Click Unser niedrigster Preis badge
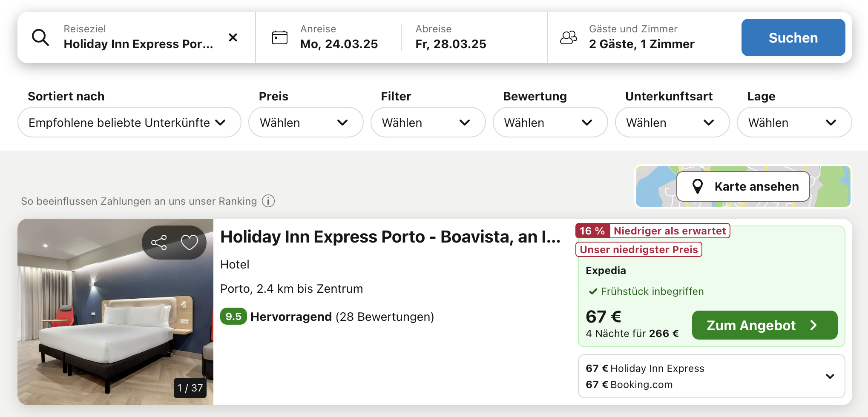868x417 pixels. [x=639, y=249]
